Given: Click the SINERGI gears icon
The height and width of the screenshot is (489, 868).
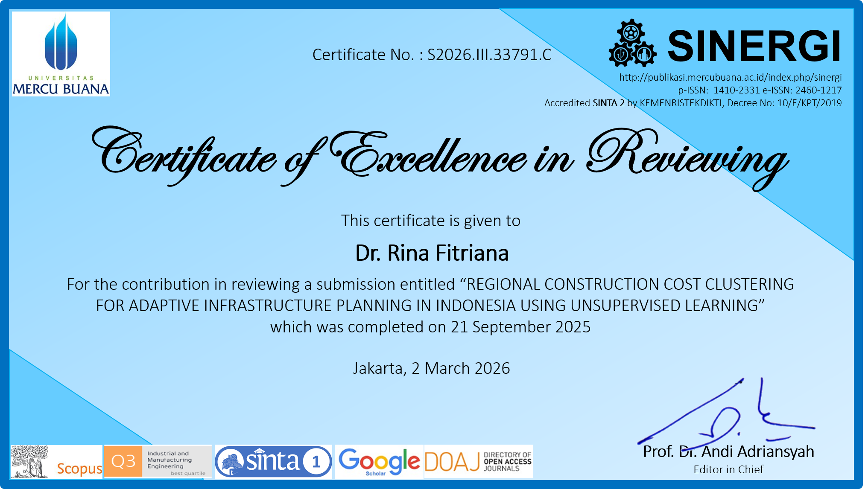Looking at the screenshot, I should pos(632,44).
